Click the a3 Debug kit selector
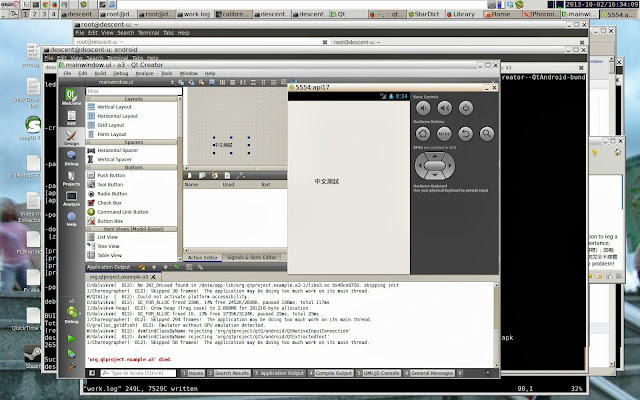 coord(71,312)
